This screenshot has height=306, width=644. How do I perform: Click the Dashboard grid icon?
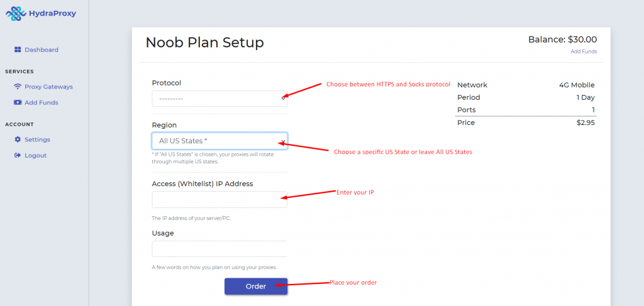(x=18, y=50)
